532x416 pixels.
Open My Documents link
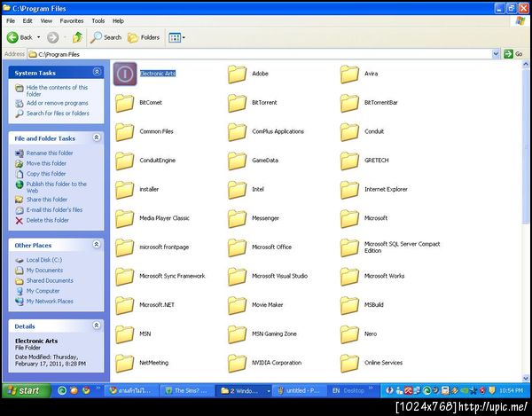coord(45,271)
